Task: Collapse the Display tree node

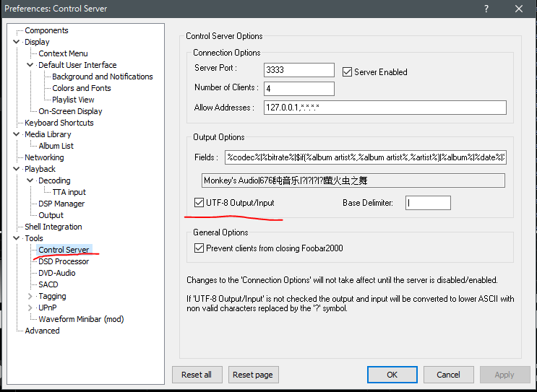Action: pyautogui.click(x=17, y=42)
